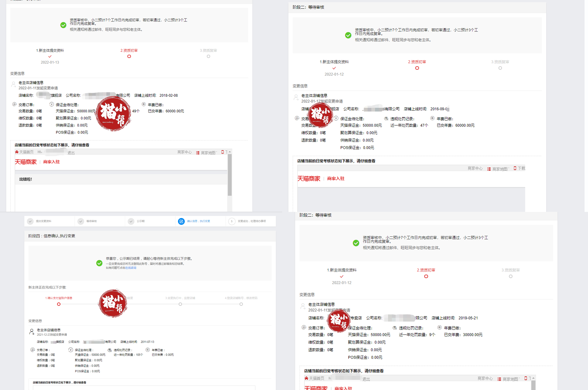This screenshot has width=588, height=390.
Task: Click the dark user icon beside 2021-12-23 application
Action: [x=32, y=332]
